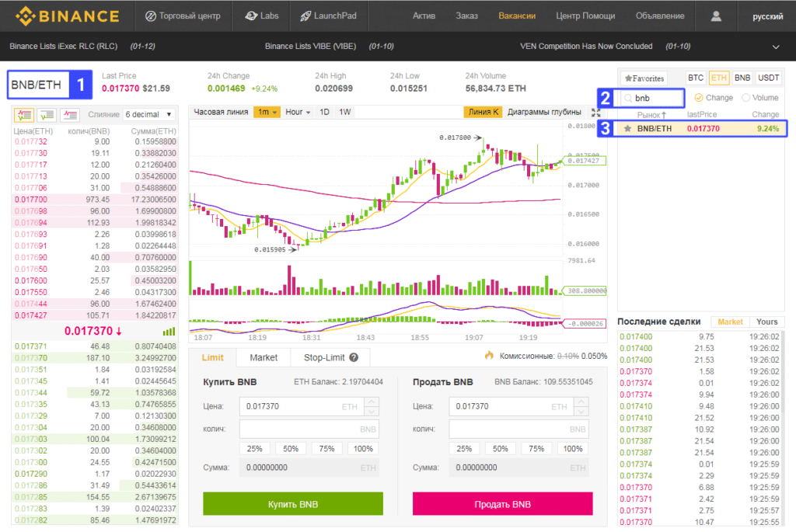Open Торговый центр from top navigation
This screenshot has height=532, width=796.
[x=183, y=16]
